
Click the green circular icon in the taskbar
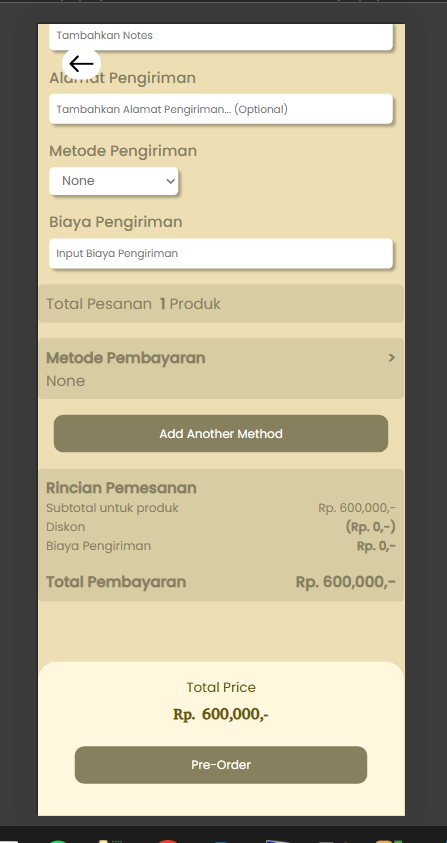(58, 840)
